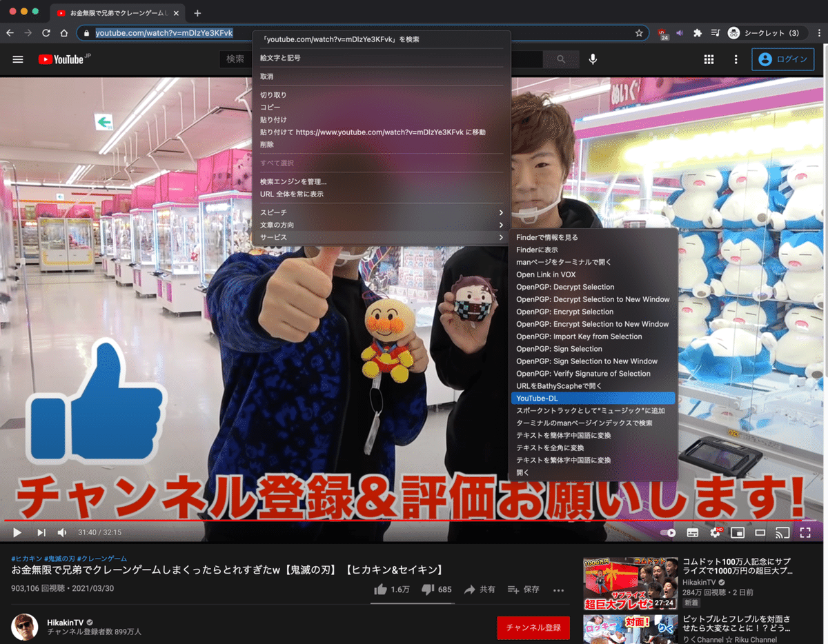The image size is (828, 644).
Task: Activate the miniplayer icon in the video player
Action: (739, 532)
